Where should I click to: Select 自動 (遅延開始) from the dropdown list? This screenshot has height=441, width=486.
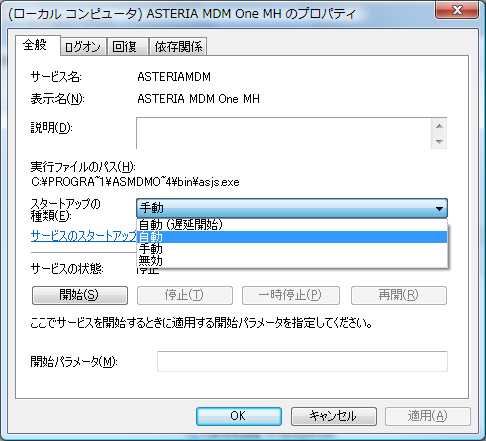pyautogui.click(x=292, y=225)
